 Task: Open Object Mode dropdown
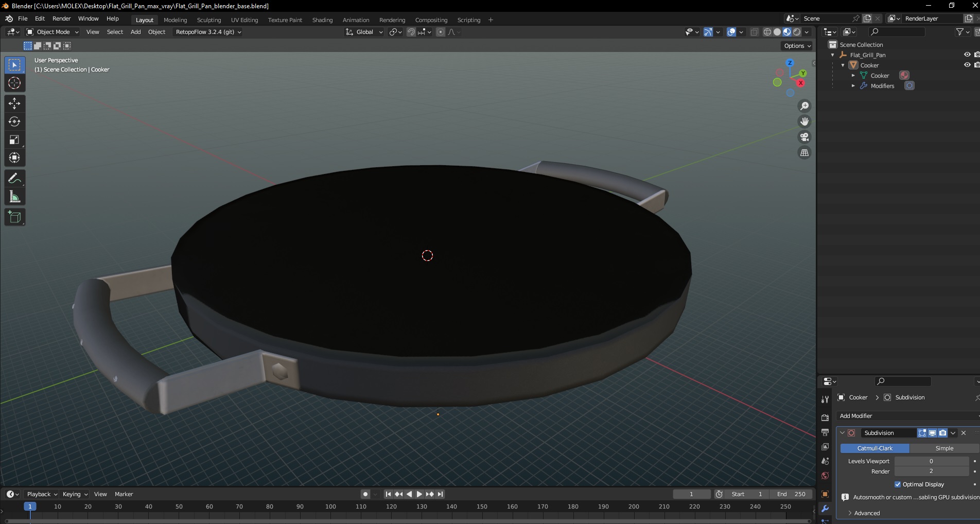pyautogui.click(x=52, y=32)
